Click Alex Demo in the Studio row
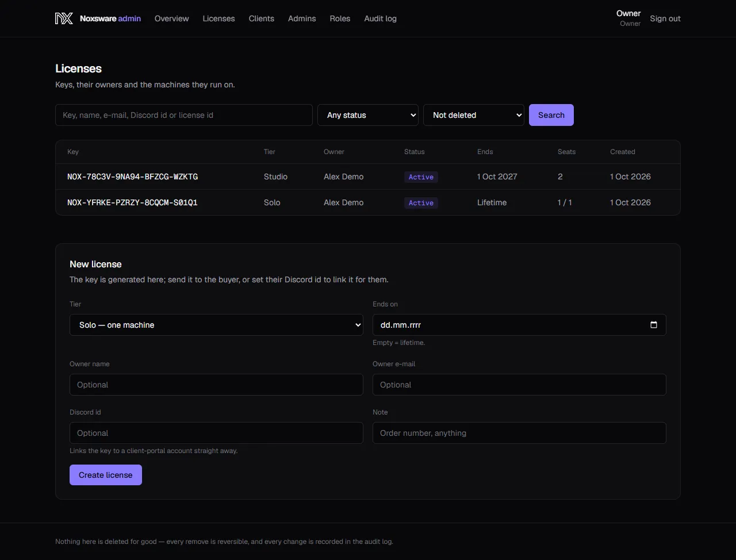The height and width of the screenshot is (560, 736). click(x=343, y=177)
